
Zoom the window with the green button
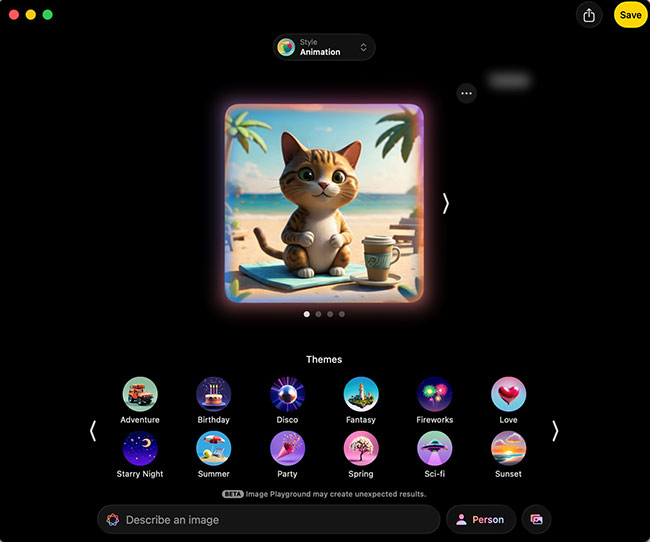pos(48,15)
